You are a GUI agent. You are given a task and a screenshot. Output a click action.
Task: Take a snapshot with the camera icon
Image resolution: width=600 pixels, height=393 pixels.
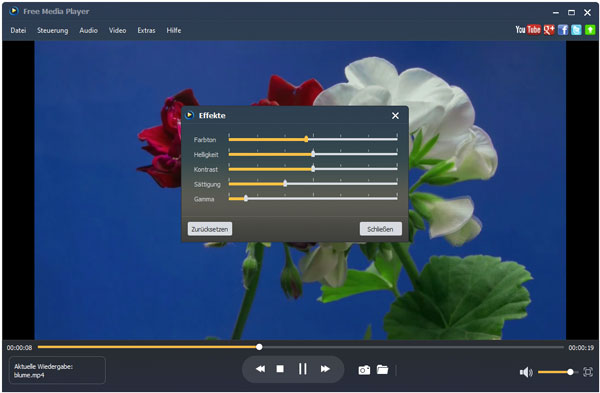click(x=364, y=370)
